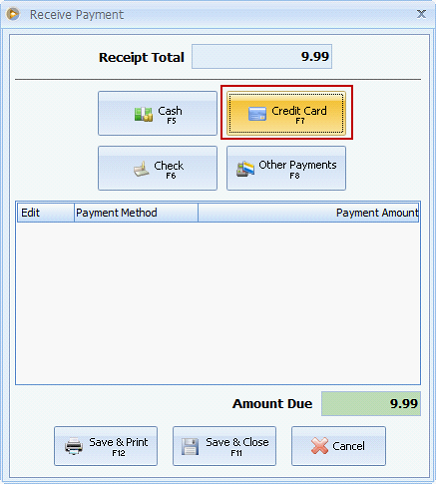Screen dimensions: 437x485
Task: Click the Receipt Total value field
Action: [x=262, y=57]
